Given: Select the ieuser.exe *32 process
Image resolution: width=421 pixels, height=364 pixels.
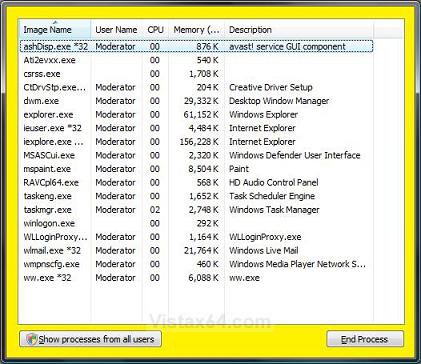Looking at the screenshot, I should click(196, 128).
